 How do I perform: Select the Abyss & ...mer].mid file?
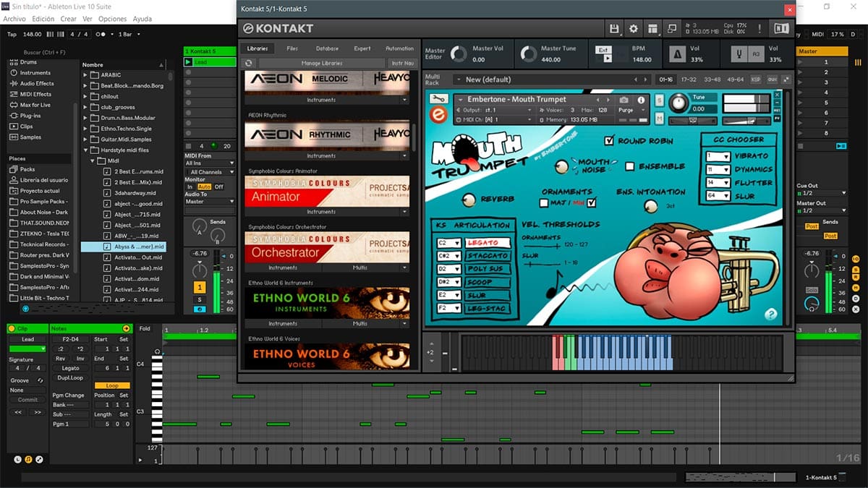[x=124, y=247]
